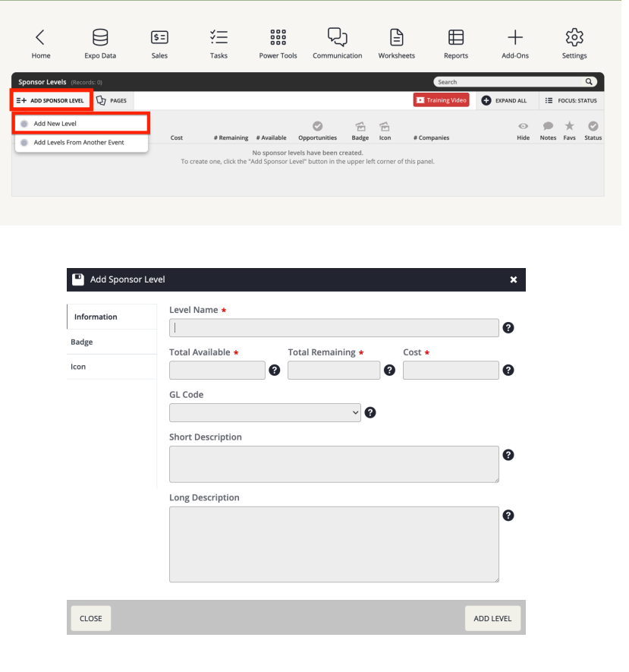Click the Short Description text area
Screen dimensions: 629x672
coord(334,464)
